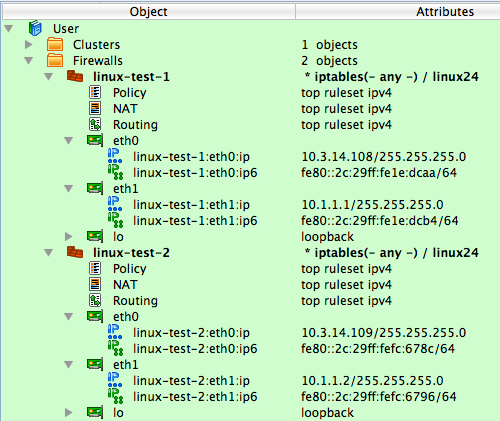Select the linux-test-1:eth0:ip address object
The image size is (500, 421).
[x=191, y=157]
